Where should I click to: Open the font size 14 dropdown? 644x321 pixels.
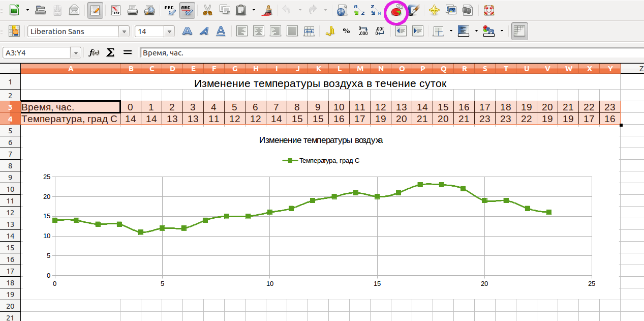click(169, 32)
